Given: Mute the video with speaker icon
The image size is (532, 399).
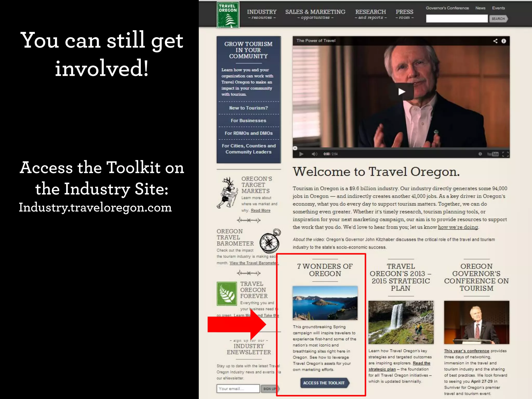Looking at the screenshot, I should 314,154.
